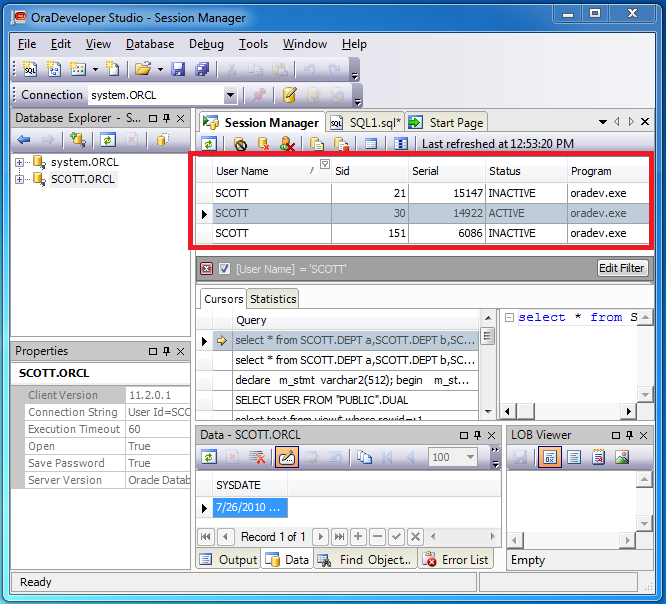Screen dimensions: 666x604
Task: Click the Edit connection pencil icon
Action: pyautogui.click(x=289, y=95)
